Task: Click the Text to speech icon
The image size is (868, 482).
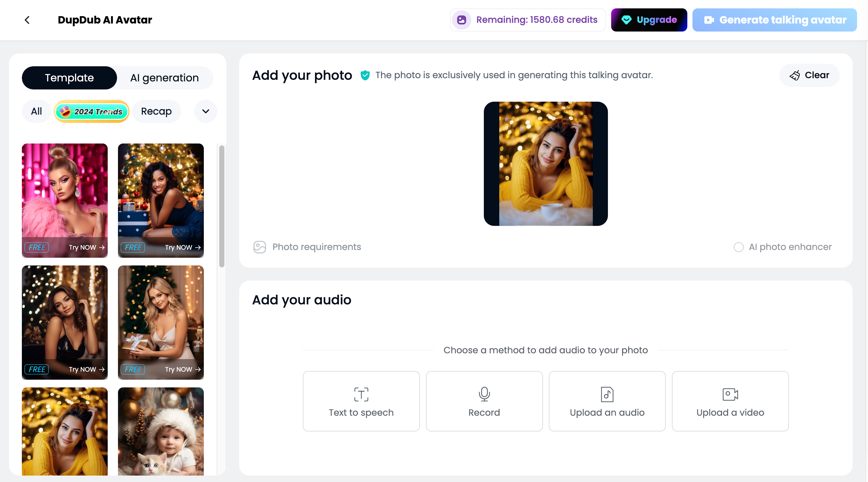Action: pyautogui.click(x=361, y=394)
